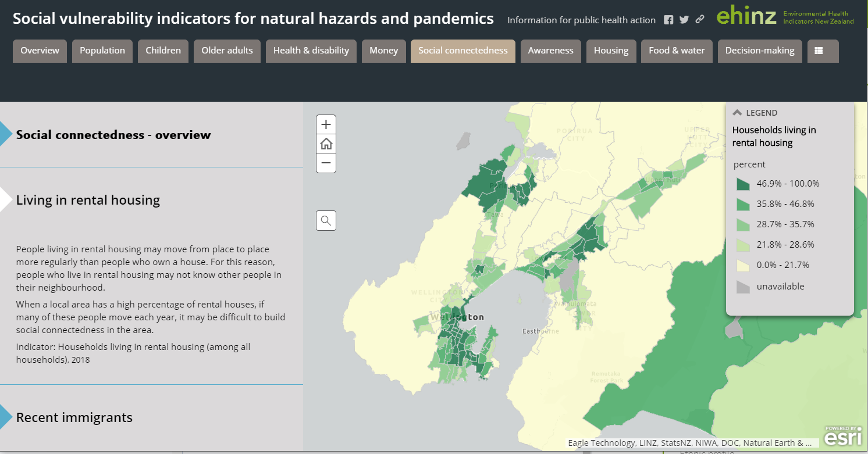Screen dimensions: 868x454
Task: Copy the share link icon
Action: (x=700, y=20)
